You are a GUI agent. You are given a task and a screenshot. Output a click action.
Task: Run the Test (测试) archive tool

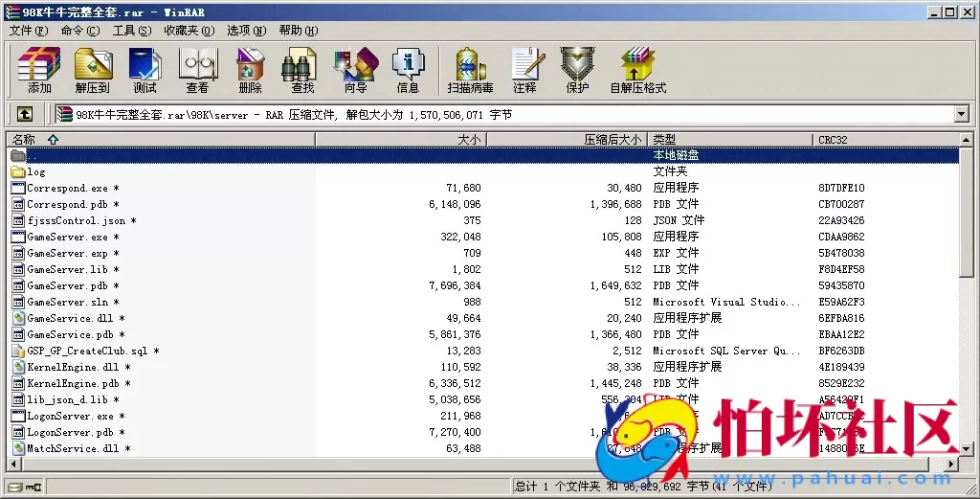145,69
